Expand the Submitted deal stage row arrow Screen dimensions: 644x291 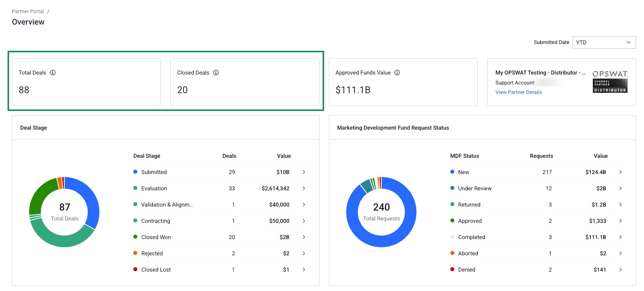tap(304, 172)
